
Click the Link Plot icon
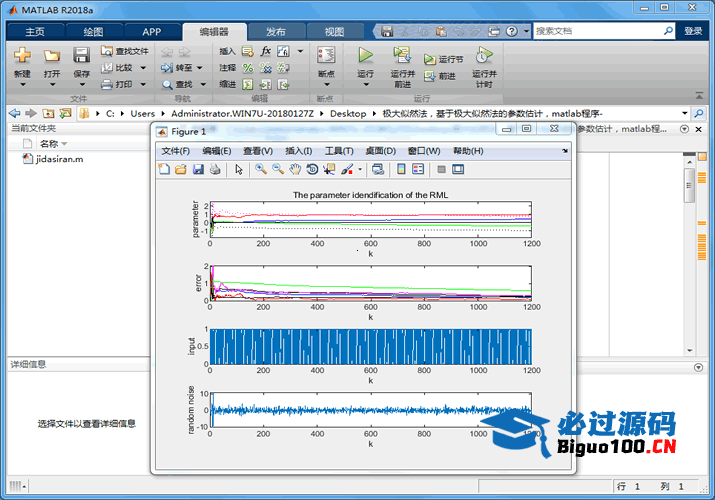[x=378, y=170]
